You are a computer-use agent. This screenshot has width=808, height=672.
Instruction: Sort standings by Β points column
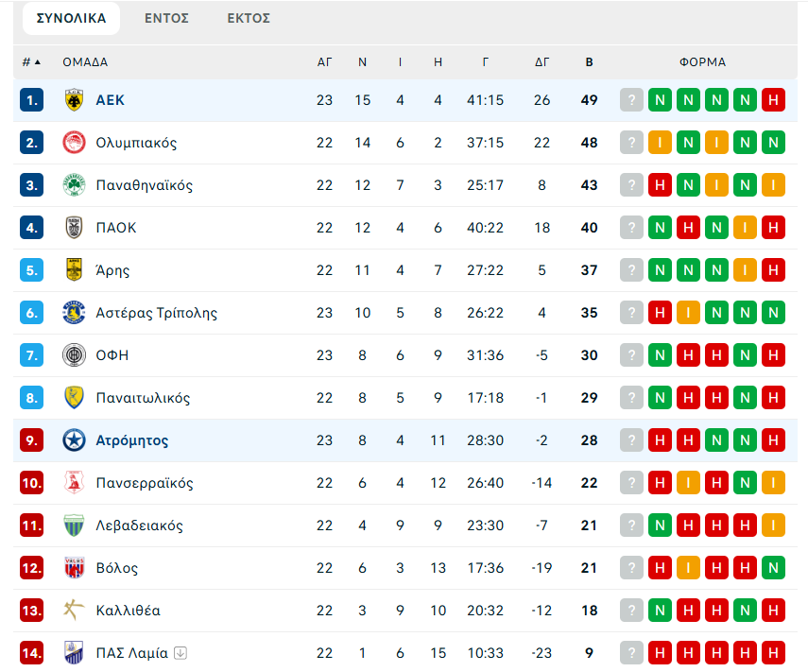590,62
